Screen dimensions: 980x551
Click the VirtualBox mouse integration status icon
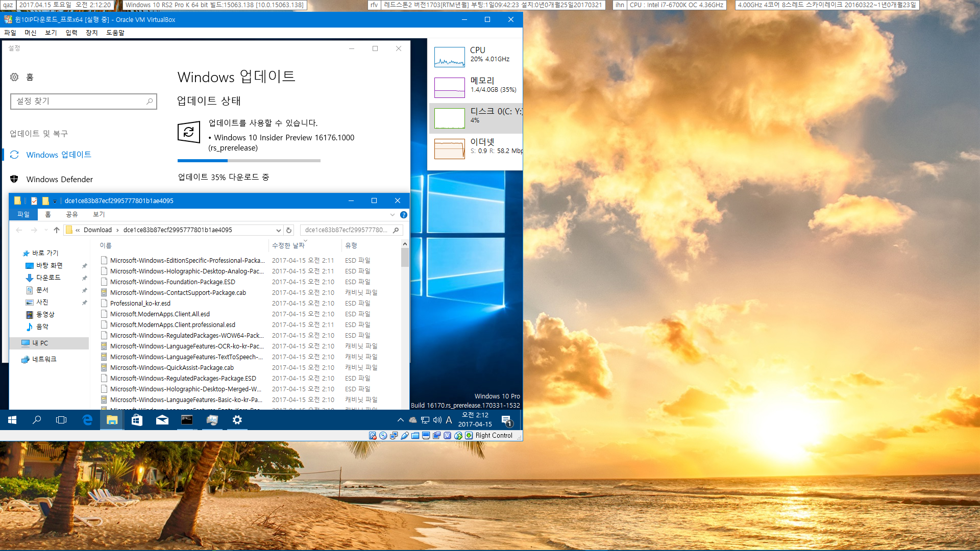[x=458, y=436]
